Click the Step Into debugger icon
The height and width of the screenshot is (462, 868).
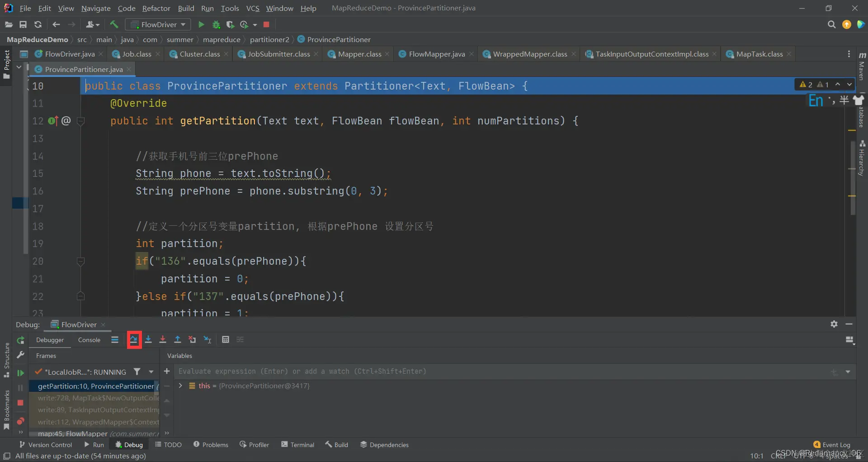148,339
